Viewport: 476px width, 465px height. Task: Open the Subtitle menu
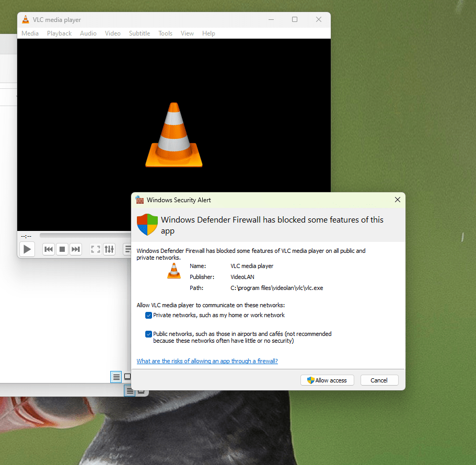coord(140,33)
